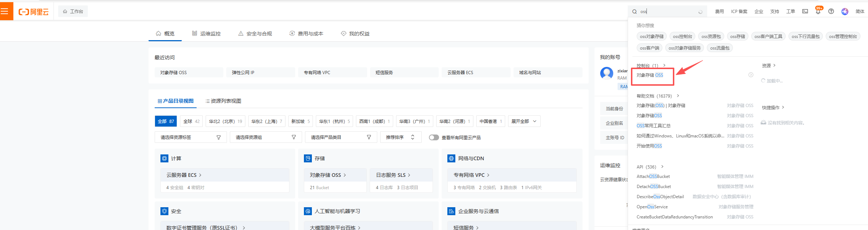Open the Cloud Shell terminal icon
The width and height of the screenshot is (868, 230).
click(x=805, y=12)
